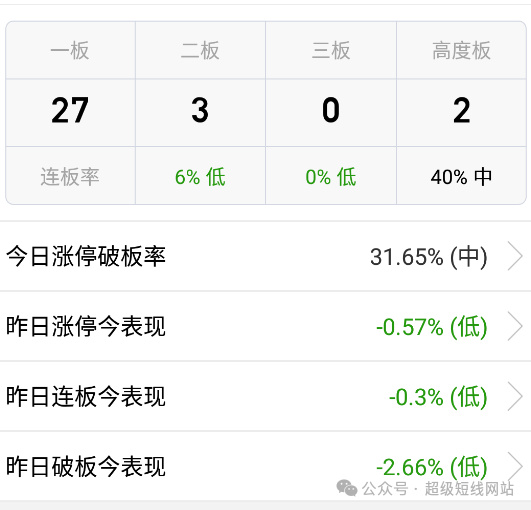Tap chevron arrow for 昨日连板今表现

(x=515, y=396)
